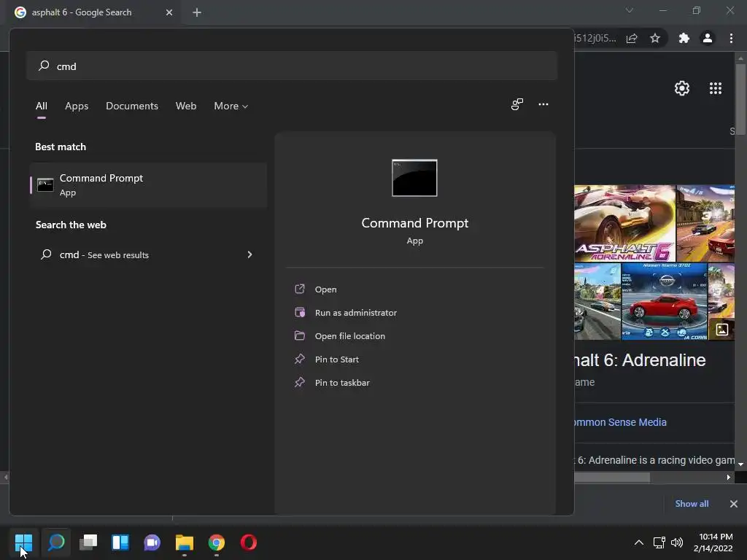This screenshot has height=560, width=747.
Task: Click the more images icon on thumbnails
Action: [x=721, y=329]
